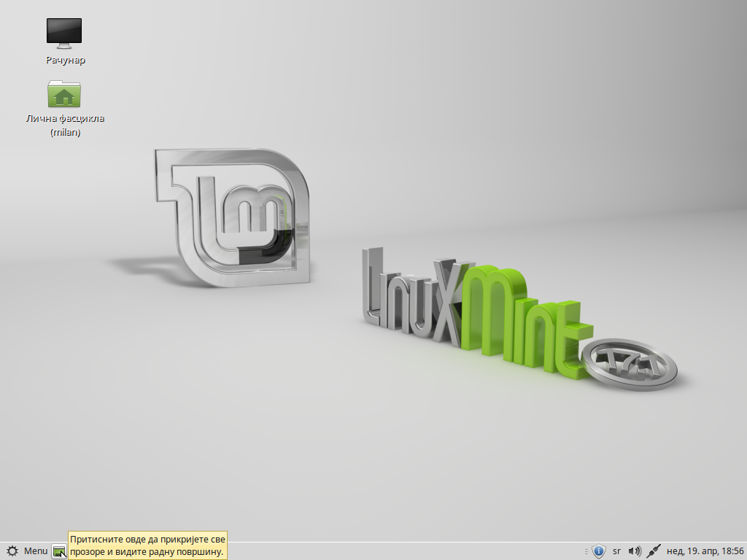Viewport: 747px width, 560px height.
Task: Click the sr keyboard layout indicator
Action: tap(616, 551)
